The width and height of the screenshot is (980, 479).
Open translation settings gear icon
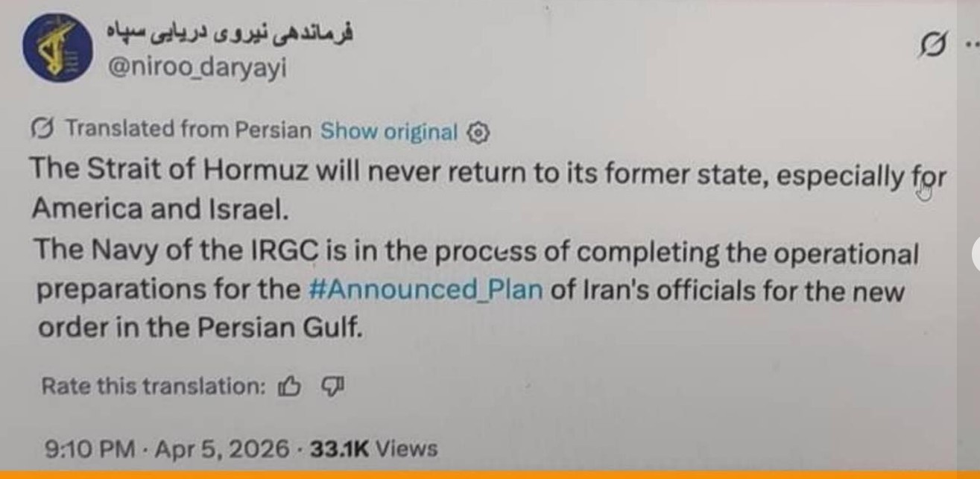pos(478,133)
